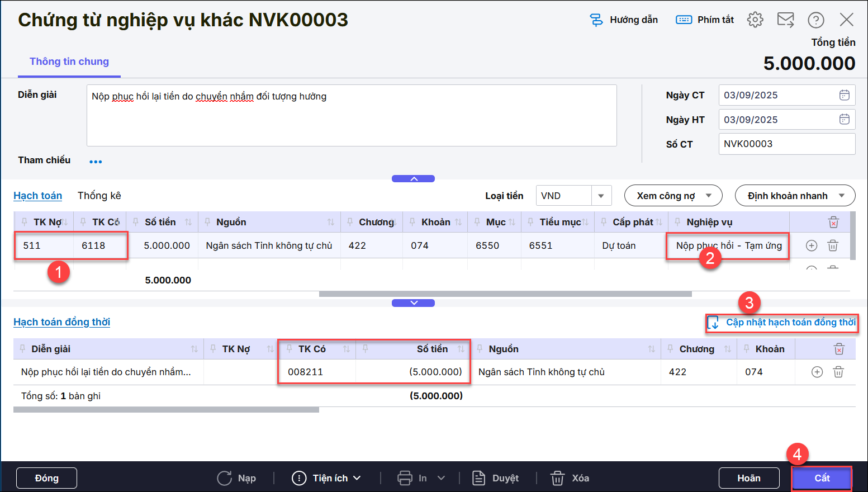The width and height of the screenshot is (868, 492).
Task: Click the envelope send-mail icon
Action: (785, 20)
